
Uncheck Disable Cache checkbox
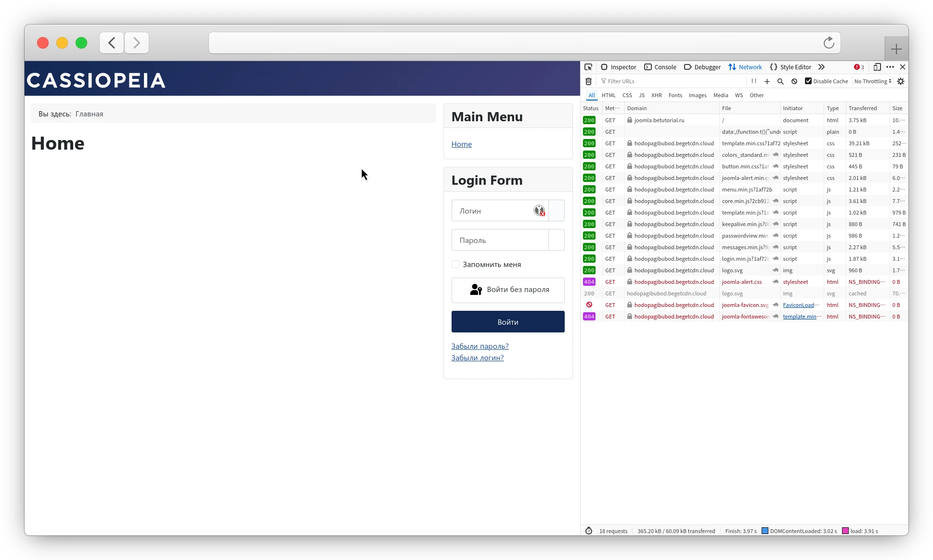[x=808, y=81]
